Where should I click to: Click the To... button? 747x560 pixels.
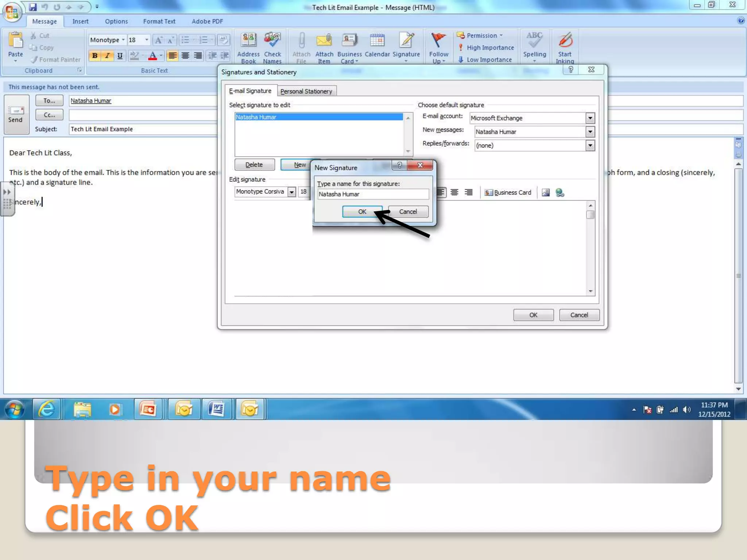coord(49,101)
